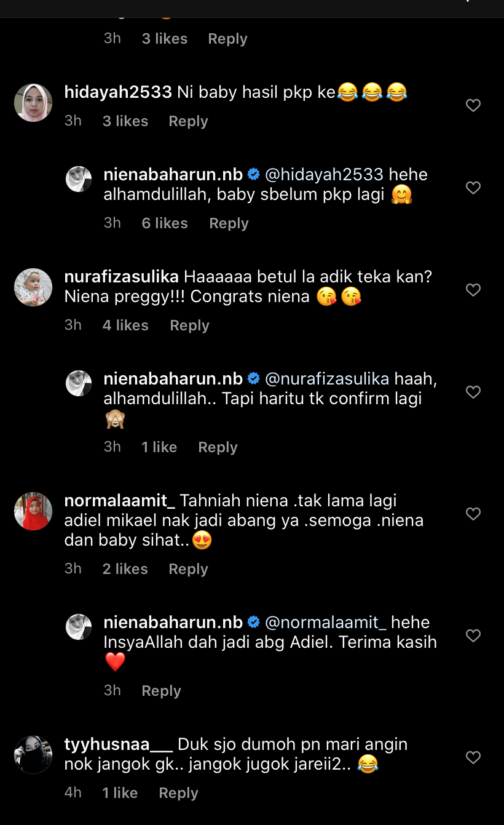Screen dimensions: 504x825
Task: Open nienabaharun.nb username in first reply
Action: pyautogui.click(x=173, y=175)
